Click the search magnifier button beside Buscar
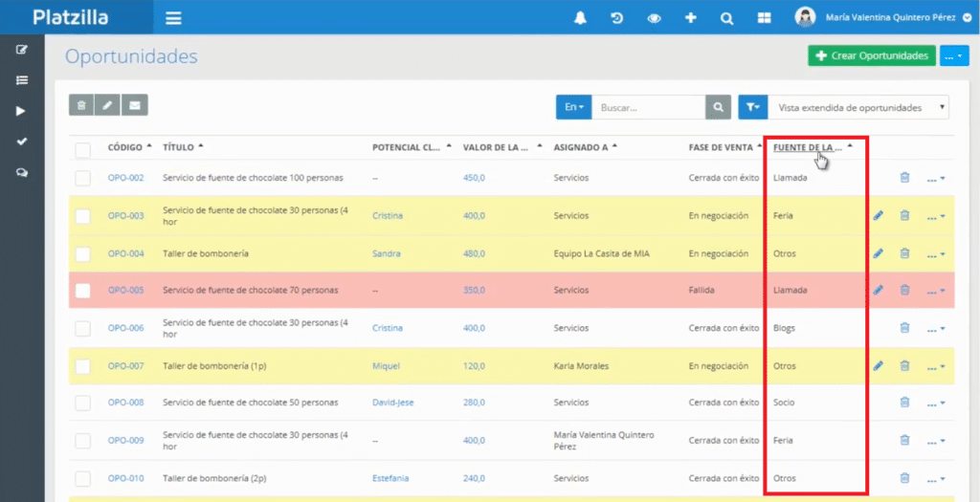This screenshot has width=980, height=502. 718,107
